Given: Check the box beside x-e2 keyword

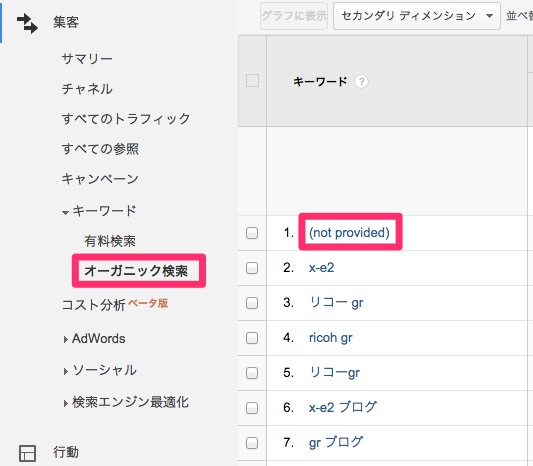Looking at the screenshot, I should pos(252,268).
